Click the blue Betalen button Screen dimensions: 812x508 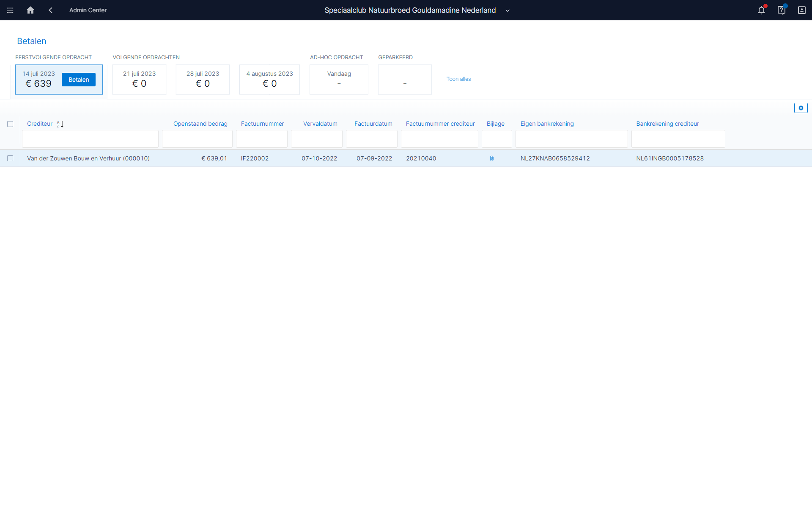[79, 80]
